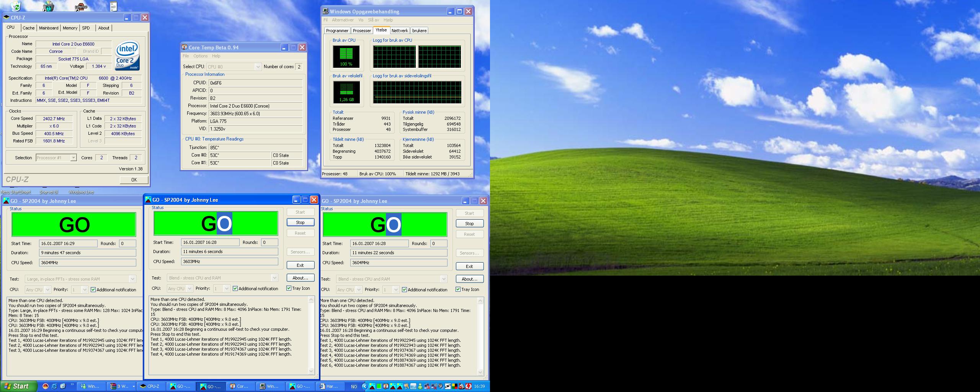Click the Duration field reading 11 minutes 22 seconds
Viewport: 980px width, 392px height.
click(399, 253)
